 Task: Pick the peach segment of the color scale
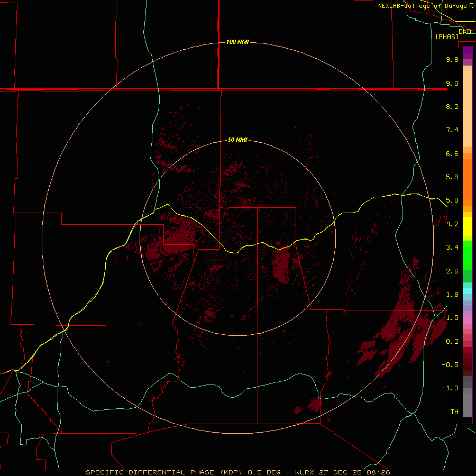467,108
